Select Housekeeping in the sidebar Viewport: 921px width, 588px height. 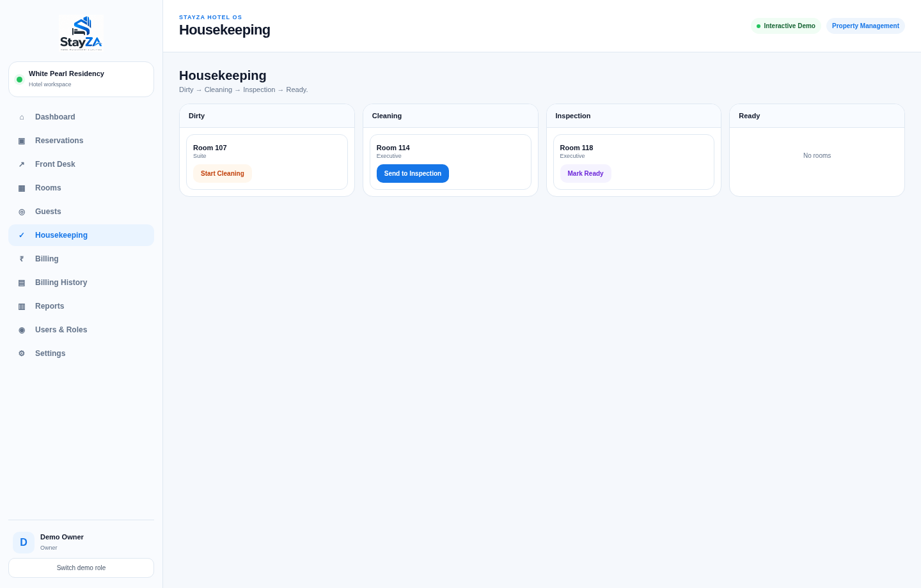81,235
